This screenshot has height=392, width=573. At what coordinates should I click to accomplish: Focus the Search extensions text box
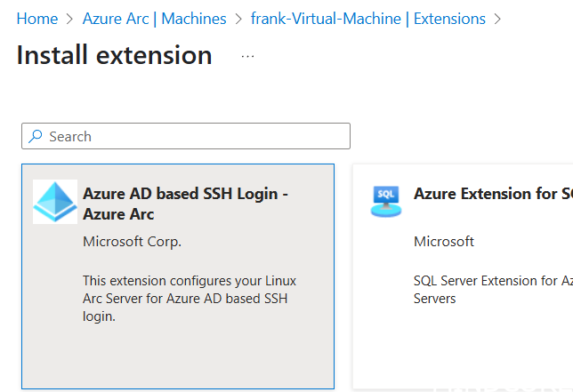tap(196, 136)
